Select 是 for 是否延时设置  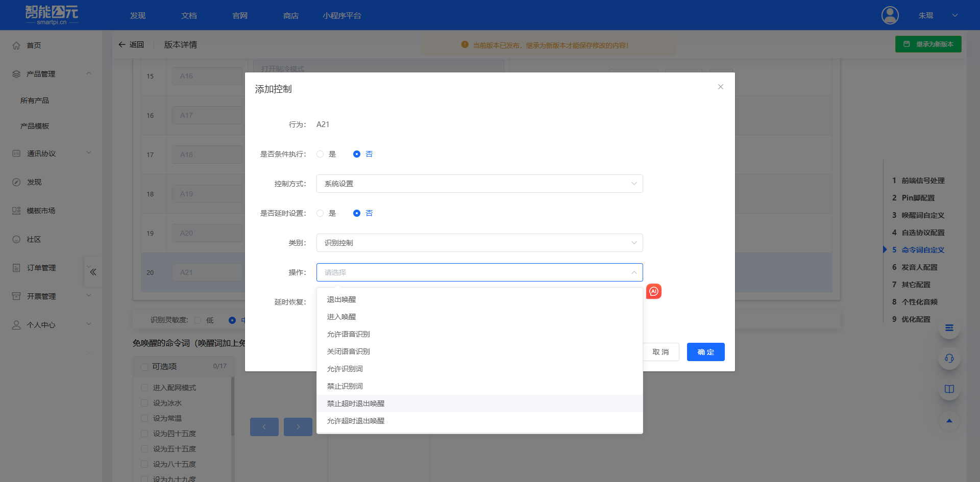[x=320, y=213]
